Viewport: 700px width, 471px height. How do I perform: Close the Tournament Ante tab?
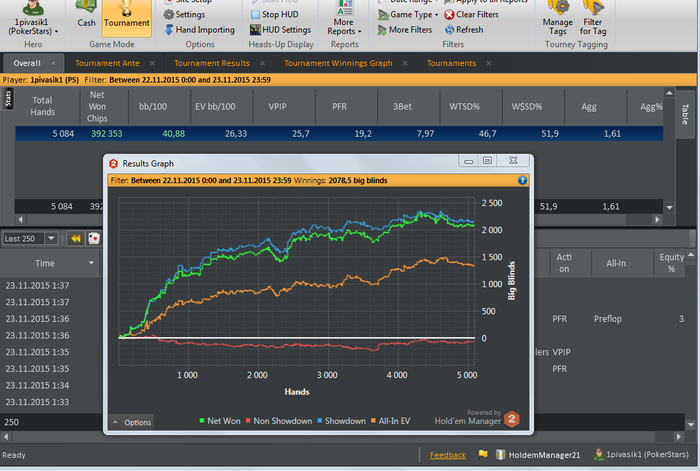152,63
